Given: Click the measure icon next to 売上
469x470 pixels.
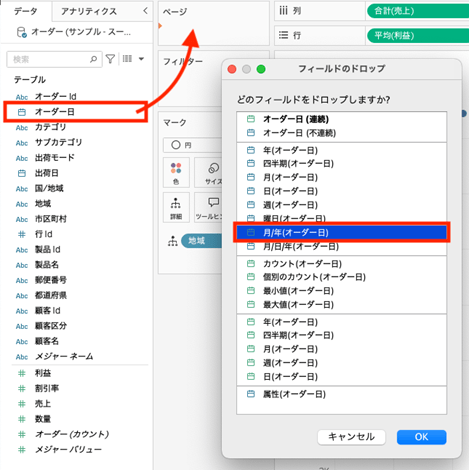Looking at the screenshot, I should 22,404.
